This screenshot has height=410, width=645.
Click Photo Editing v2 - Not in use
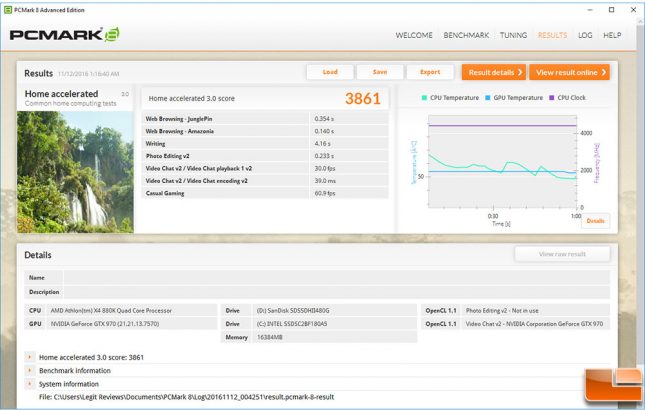(502, 310)
